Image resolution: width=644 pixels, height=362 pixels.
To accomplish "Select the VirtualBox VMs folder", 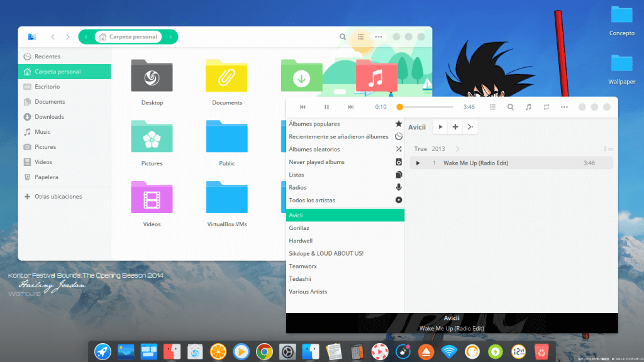I will [226, 197].
